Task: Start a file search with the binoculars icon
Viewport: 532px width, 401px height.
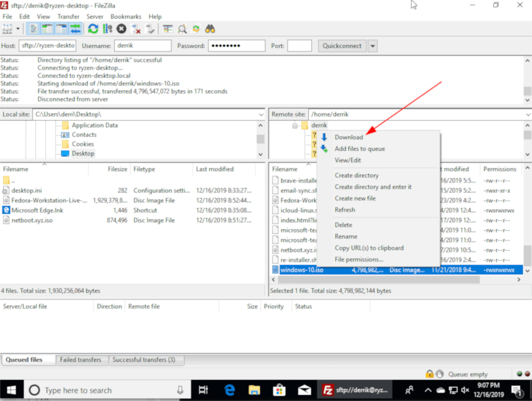Action: (210, 29)
